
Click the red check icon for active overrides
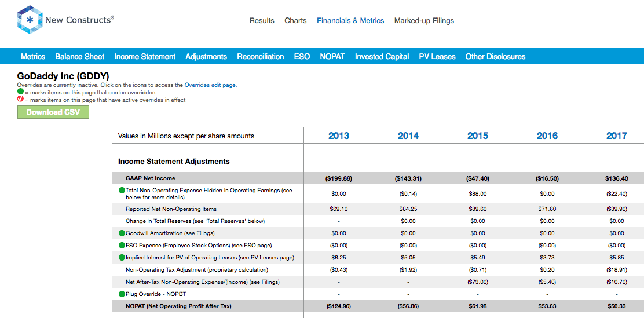pos(20,100)
